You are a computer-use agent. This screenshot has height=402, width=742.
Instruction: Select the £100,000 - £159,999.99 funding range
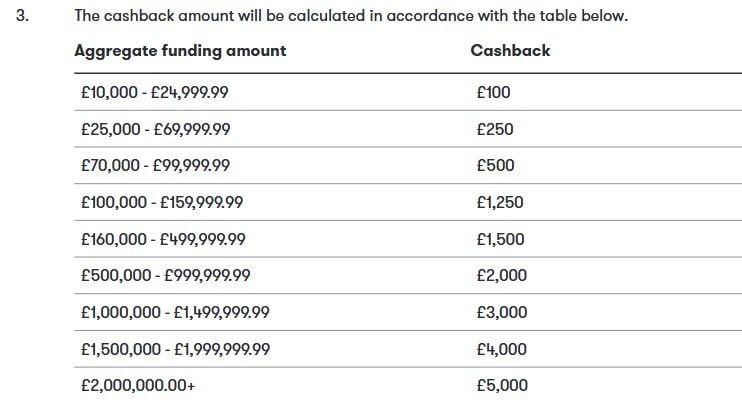pos(162,202)
